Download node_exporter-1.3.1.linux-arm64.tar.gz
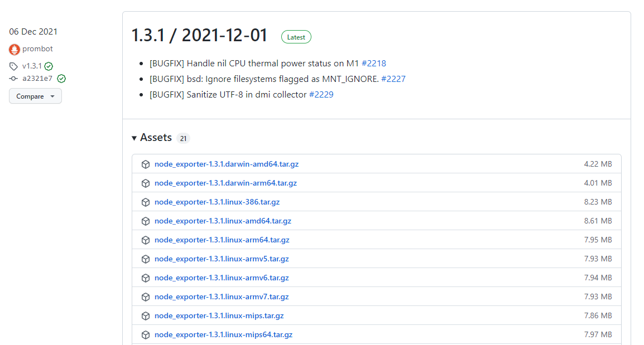This screenshot has width=644, height=345. 222,240
